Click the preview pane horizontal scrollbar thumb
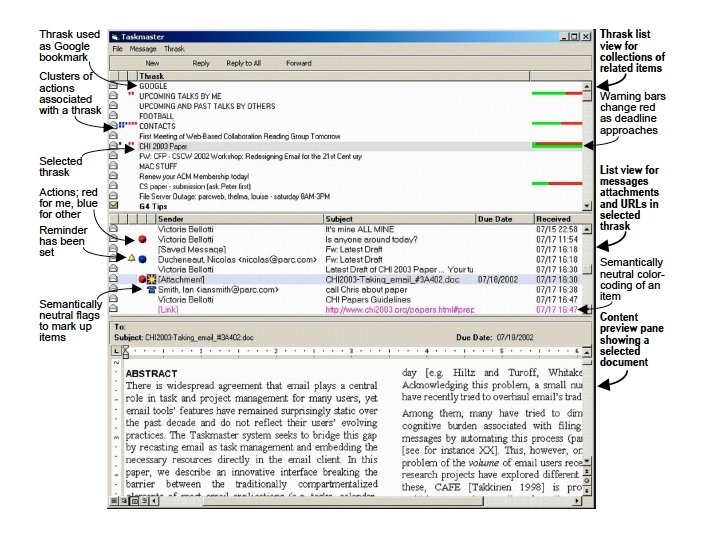 pos(344,501)
